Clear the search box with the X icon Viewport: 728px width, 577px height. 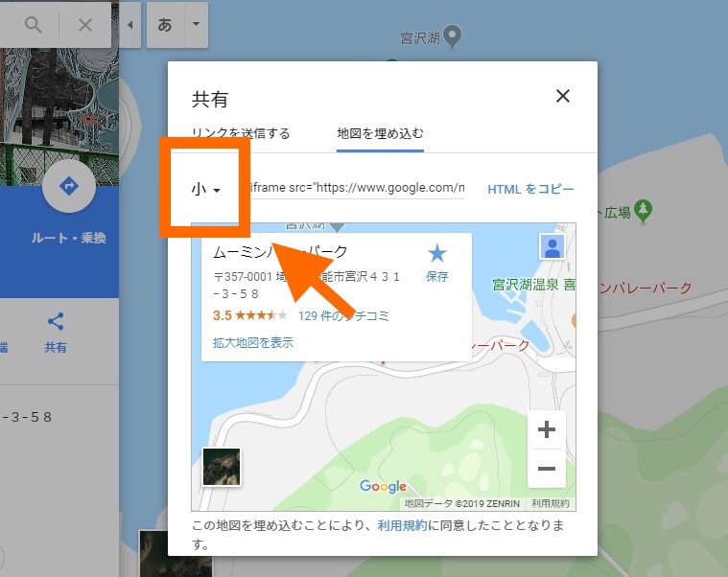click(x=85, y=25)
